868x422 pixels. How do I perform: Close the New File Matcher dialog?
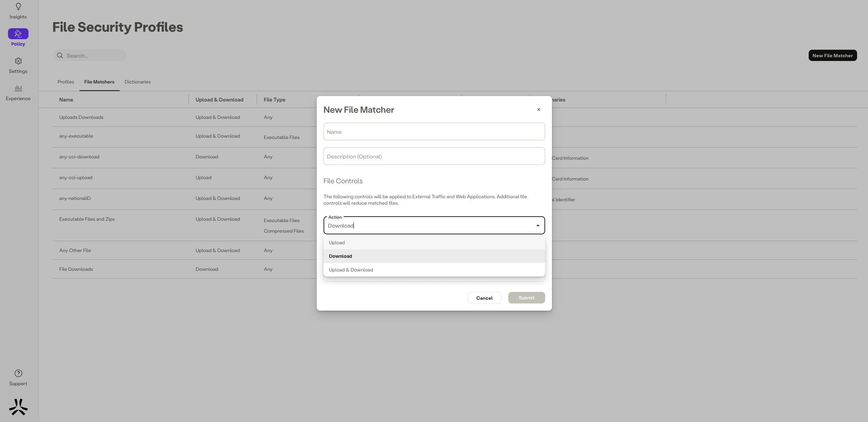pos(539,110)
